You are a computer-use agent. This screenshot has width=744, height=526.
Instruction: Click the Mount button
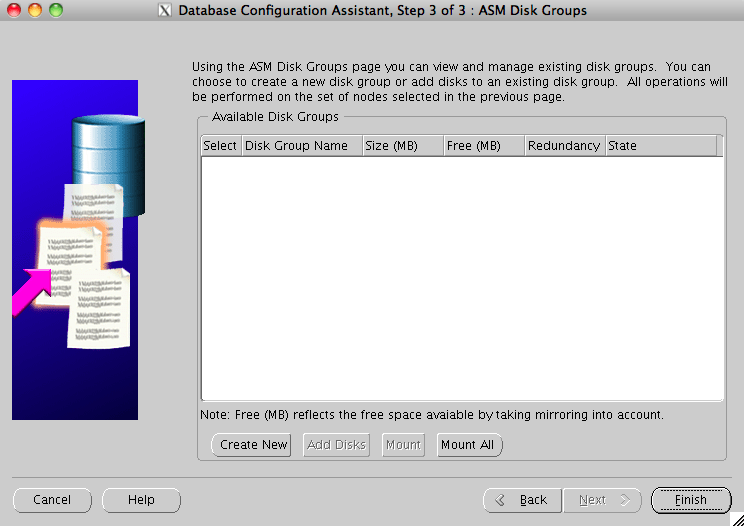[x=403, y=445]
